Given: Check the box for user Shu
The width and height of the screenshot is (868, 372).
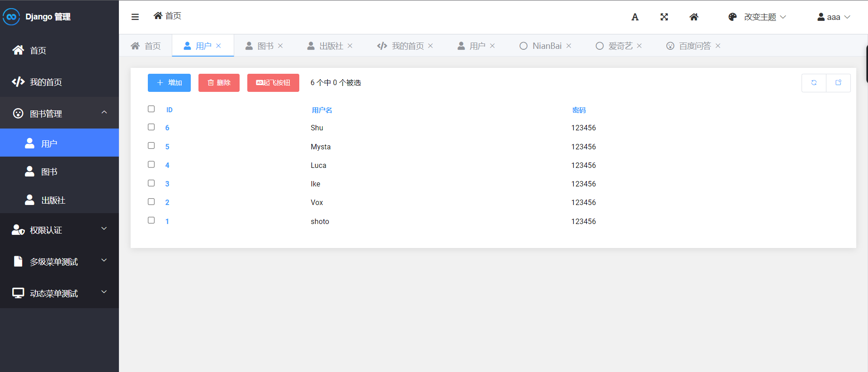Looking at the screenshot, I should [x=151, y=127].
